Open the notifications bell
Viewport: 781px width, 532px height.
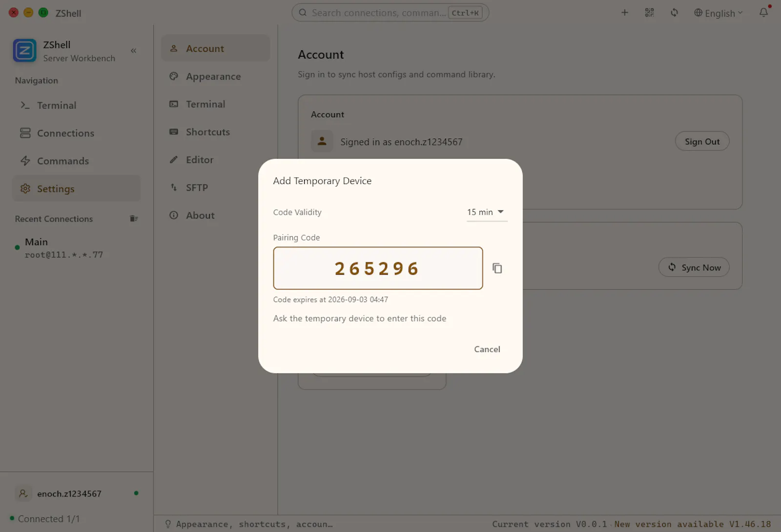(764, 13)
